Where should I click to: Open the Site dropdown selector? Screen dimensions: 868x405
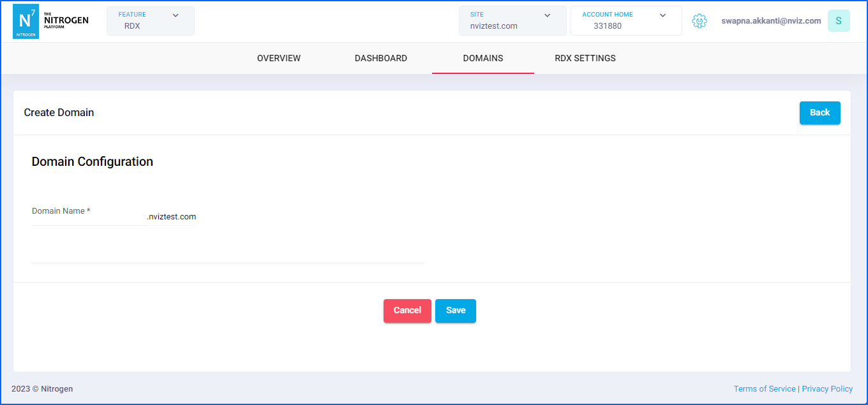512,21
